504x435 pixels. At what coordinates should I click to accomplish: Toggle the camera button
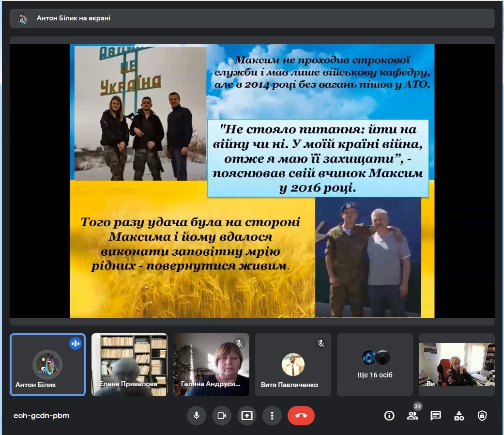coord(222,416)
